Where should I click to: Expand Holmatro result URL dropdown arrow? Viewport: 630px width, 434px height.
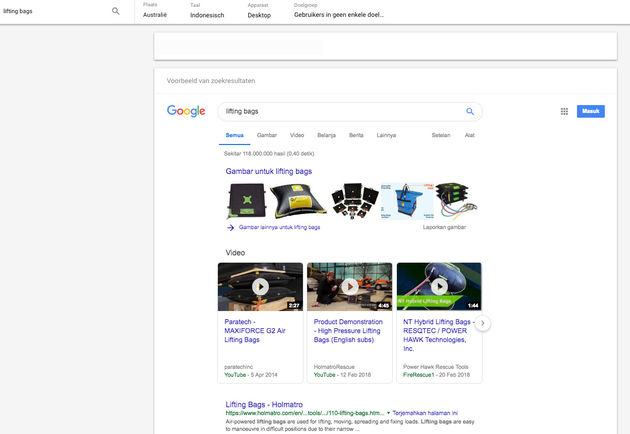click(x=389, y=413)
